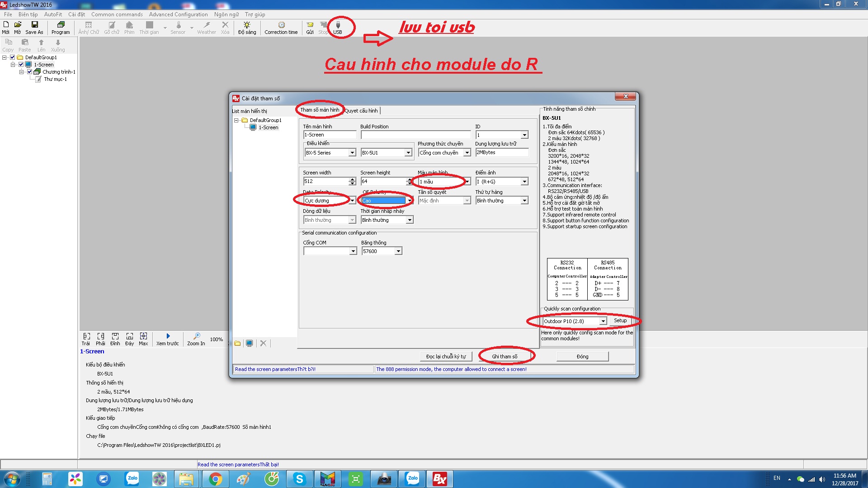Viewport: 868px width, 488px height.
Task: Toggle the Chương trình-1 checkbox
Action: [x=30, y=72]
